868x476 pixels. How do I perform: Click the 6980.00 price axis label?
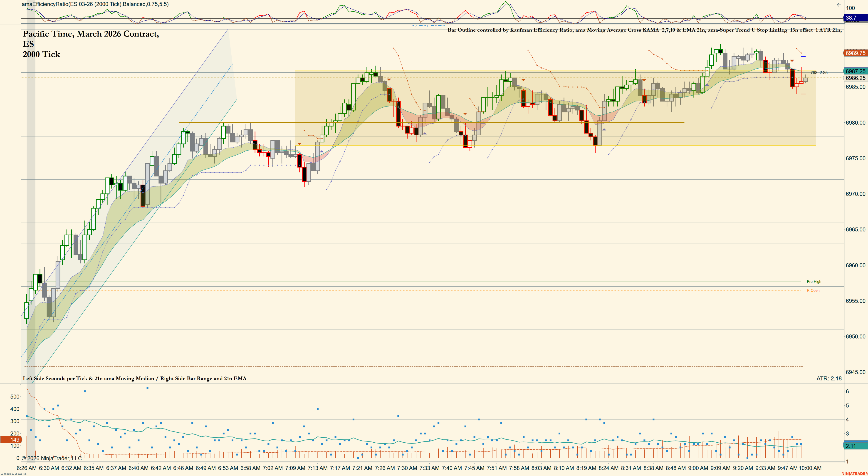coord(856,123)
